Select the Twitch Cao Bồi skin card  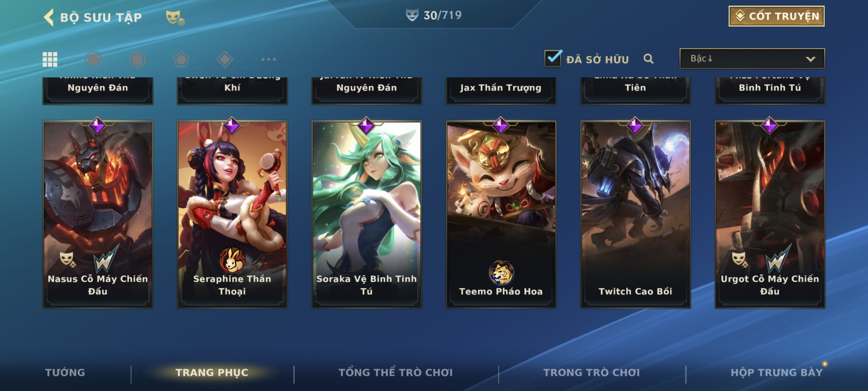tap(635, 214)
